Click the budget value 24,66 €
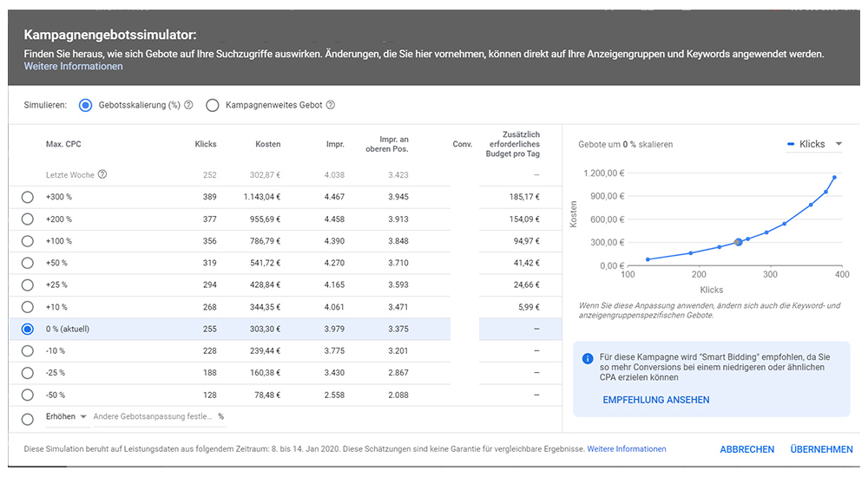The width and height of the screenshot is (868, 477). (527, 285)
